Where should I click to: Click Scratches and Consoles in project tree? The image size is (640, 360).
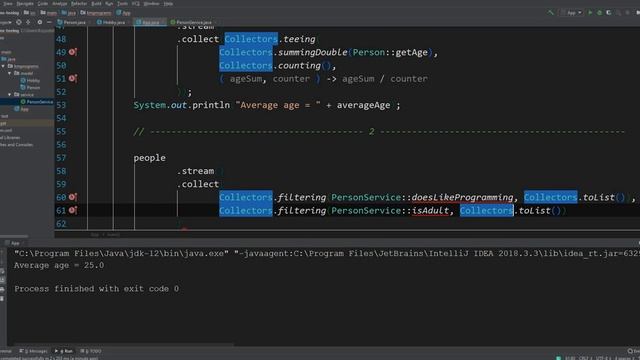(x=16, y=144)
